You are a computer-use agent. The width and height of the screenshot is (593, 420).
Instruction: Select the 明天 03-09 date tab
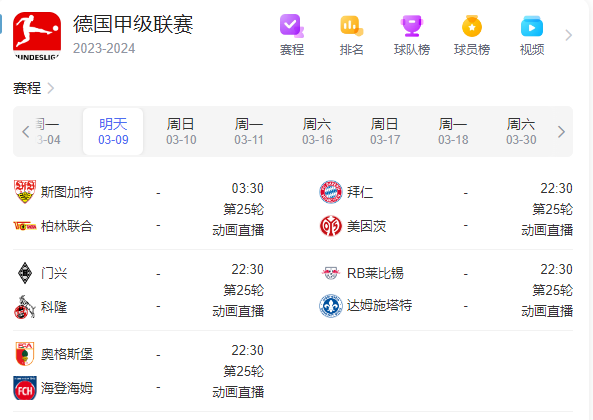tap(113, 132)
